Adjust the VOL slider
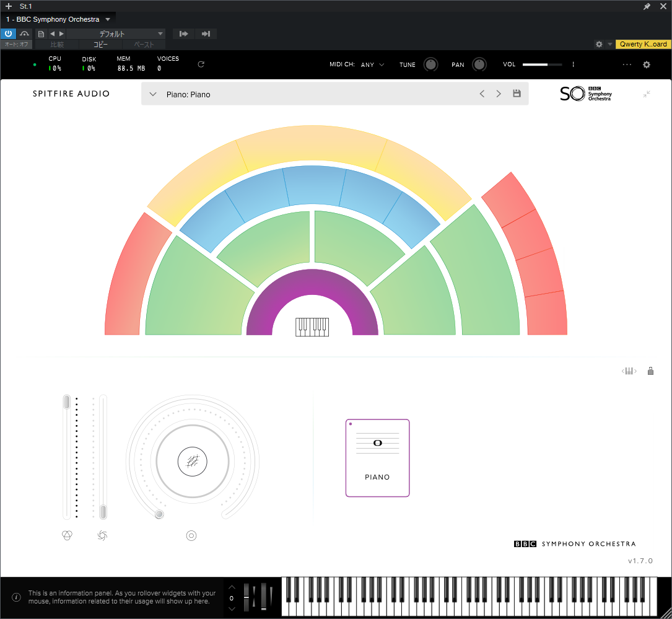 click(542, 64)
